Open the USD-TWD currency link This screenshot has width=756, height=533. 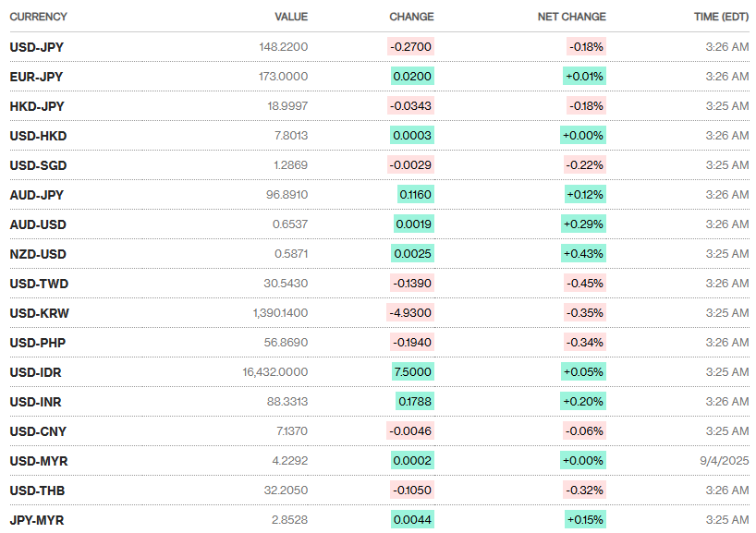click(x=39, y=284)
